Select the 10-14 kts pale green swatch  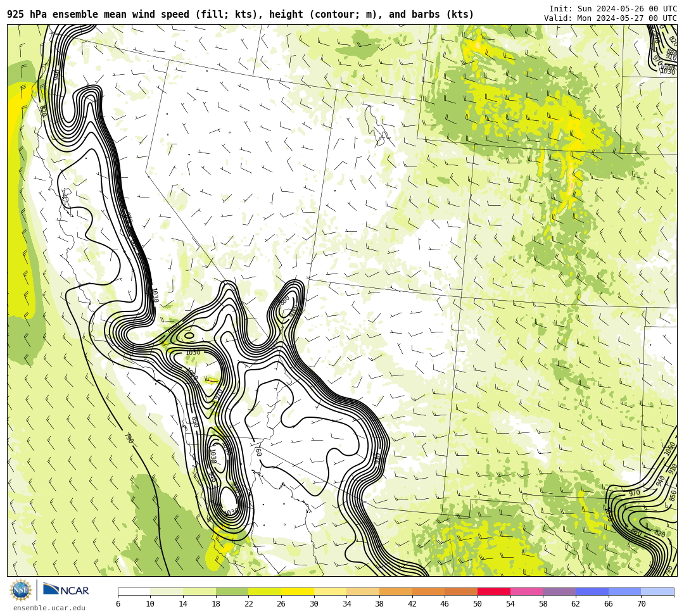click(167, 591)
